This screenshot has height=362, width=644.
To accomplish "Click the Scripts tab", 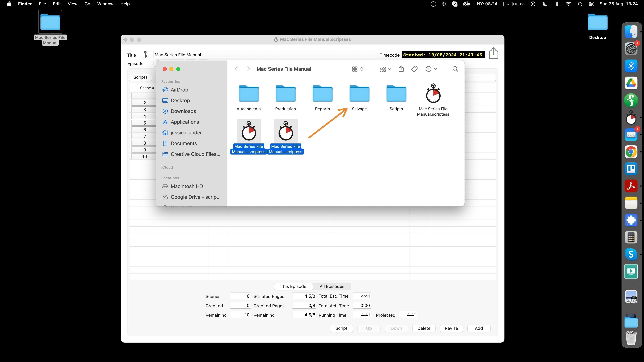I will tap(140, 77).
